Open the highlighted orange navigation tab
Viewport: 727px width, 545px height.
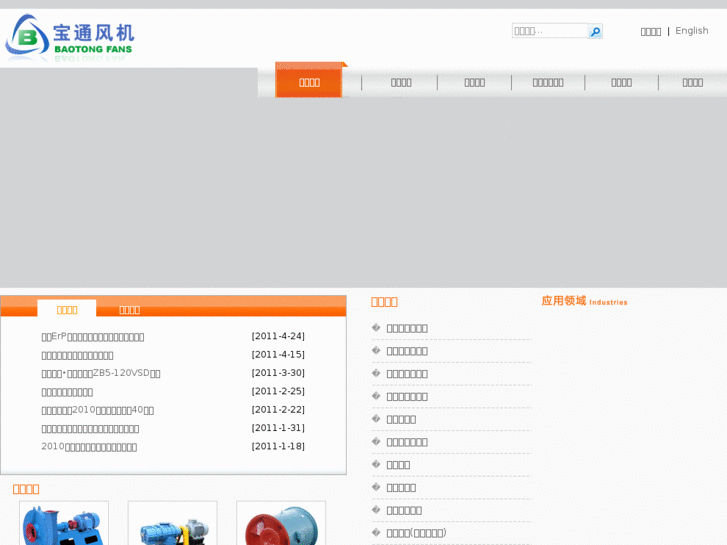coord(309,82)
